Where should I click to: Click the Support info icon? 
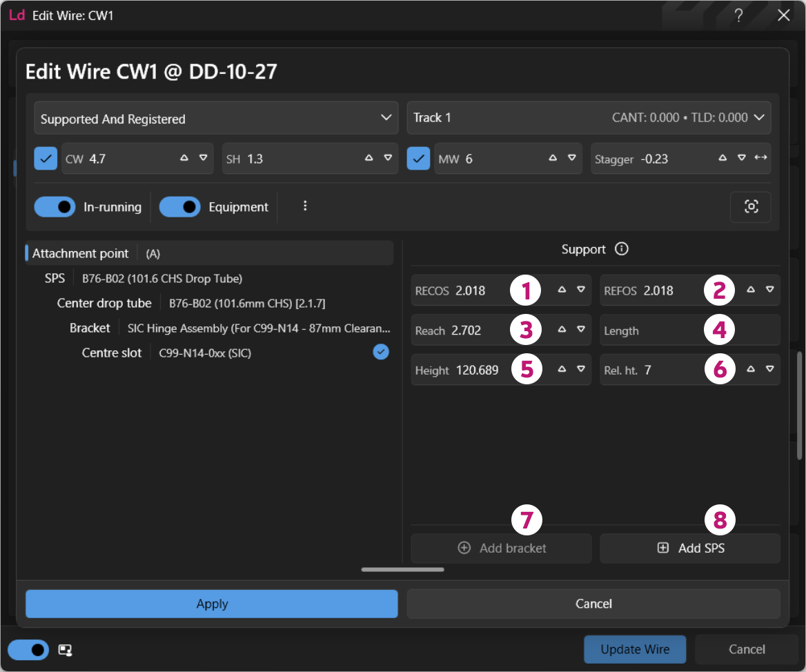622,249
